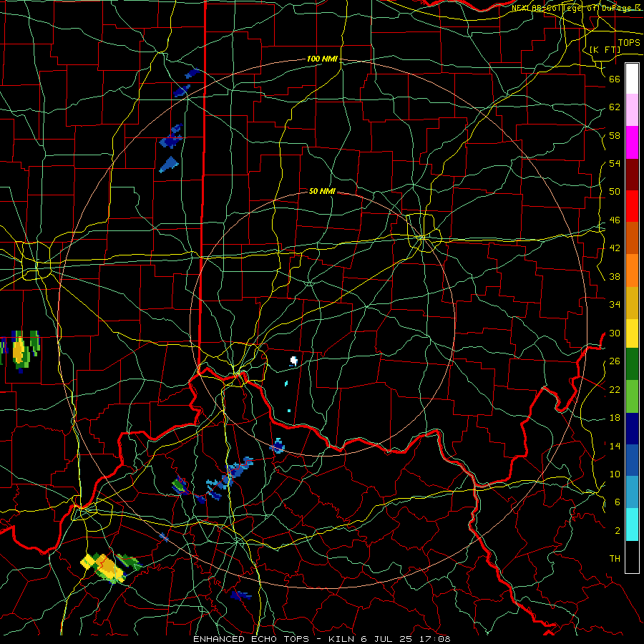Select the light pink legend swatch

coord(632,109)
